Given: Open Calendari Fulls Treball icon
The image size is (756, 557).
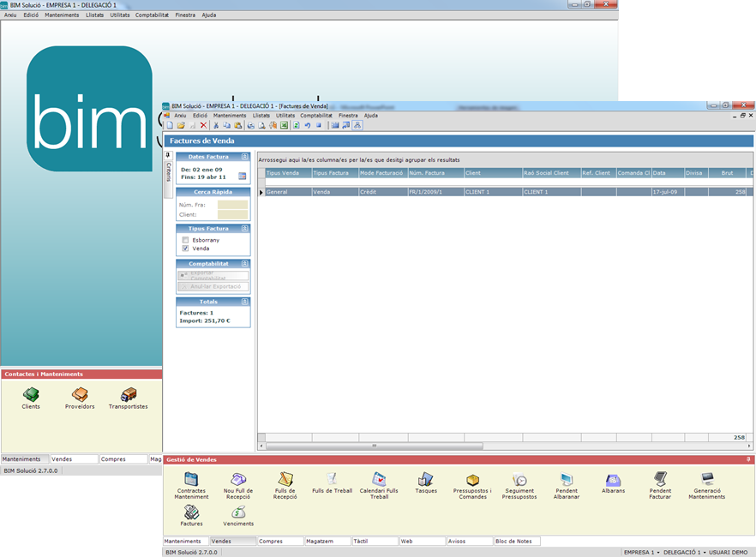Looking at the screenshot, I should [379, 485].
